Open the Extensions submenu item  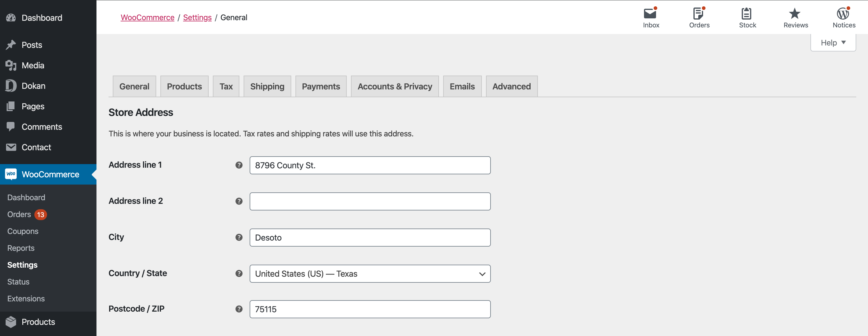coord(26,298)
